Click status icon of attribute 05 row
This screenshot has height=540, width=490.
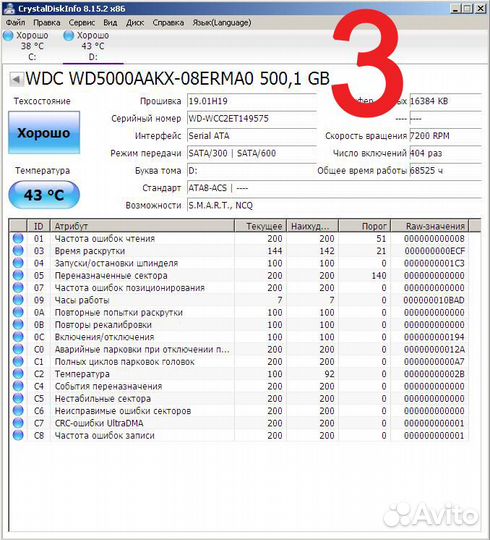tap(18, 276)
